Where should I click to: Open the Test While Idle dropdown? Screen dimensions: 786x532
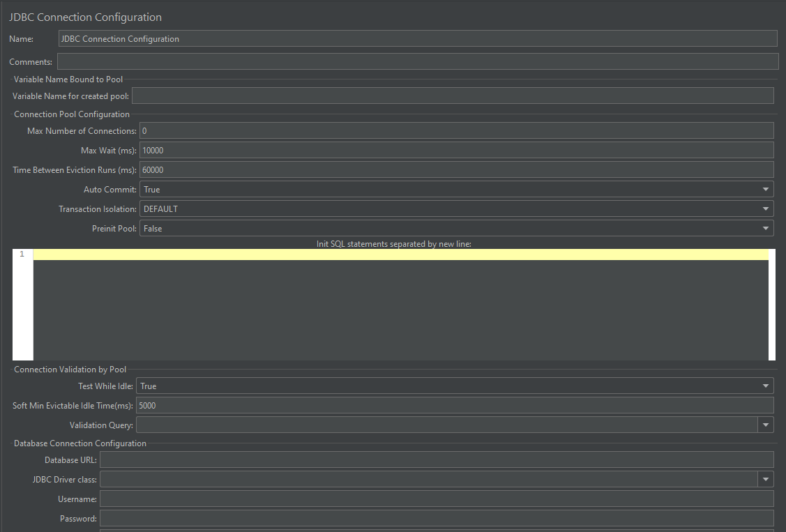(x=455, y=386)
